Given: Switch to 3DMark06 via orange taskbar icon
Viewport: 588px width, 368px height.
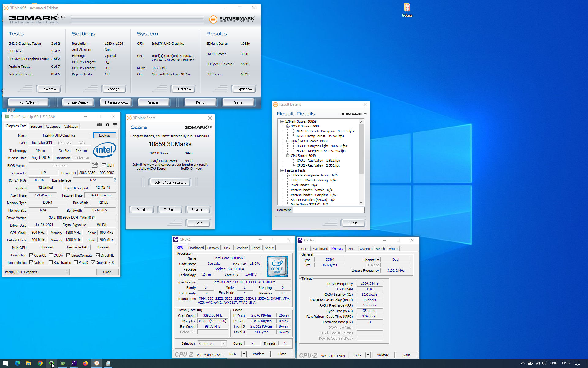Looking at the screenshot, I should (x=97, y=363).
